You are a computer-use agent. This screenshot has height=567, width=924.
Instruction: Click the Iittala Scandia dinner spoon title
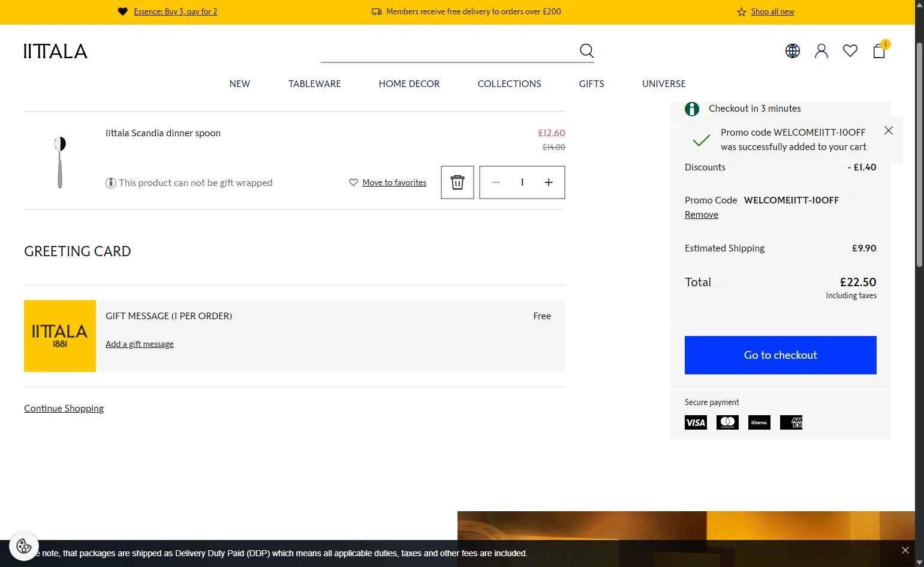pyautogui.click(x=163, y=133)
